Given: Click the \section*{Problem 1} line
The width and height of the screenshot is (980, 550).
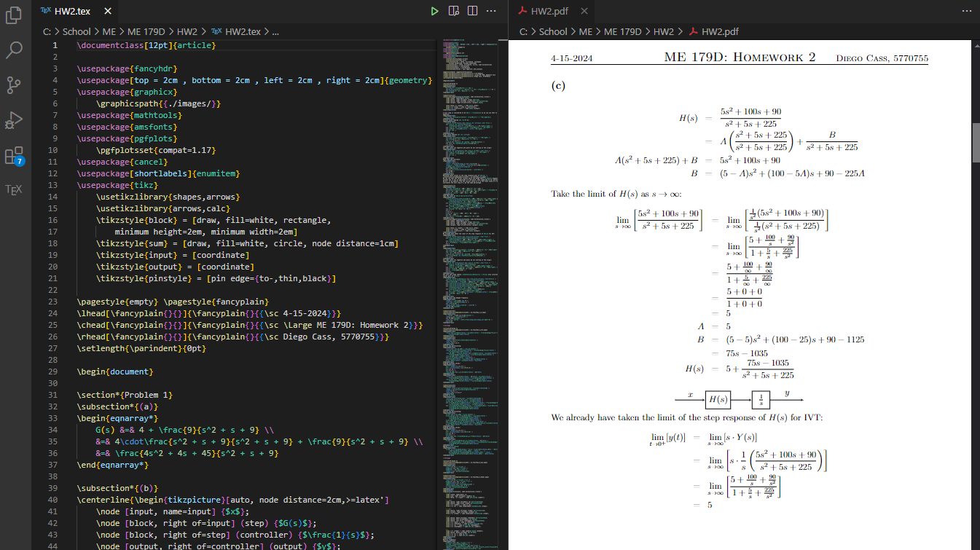Looking at the screenshot, I should (125, 395).
